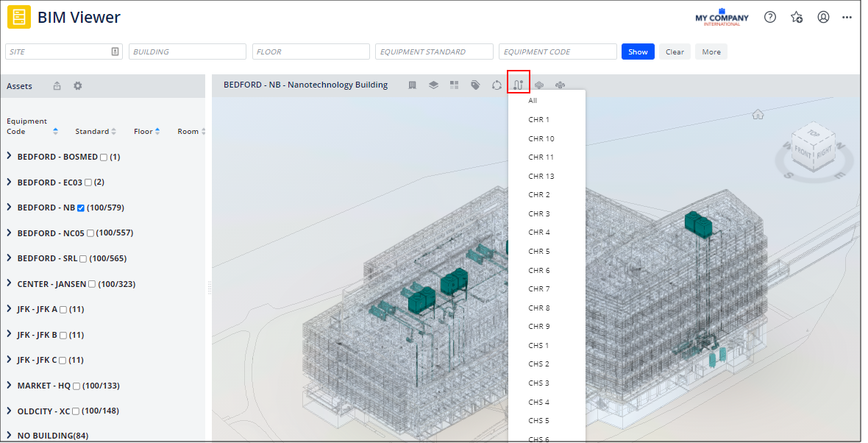
Task: Choose All in the systems dropdown
Action: point(533,101)
